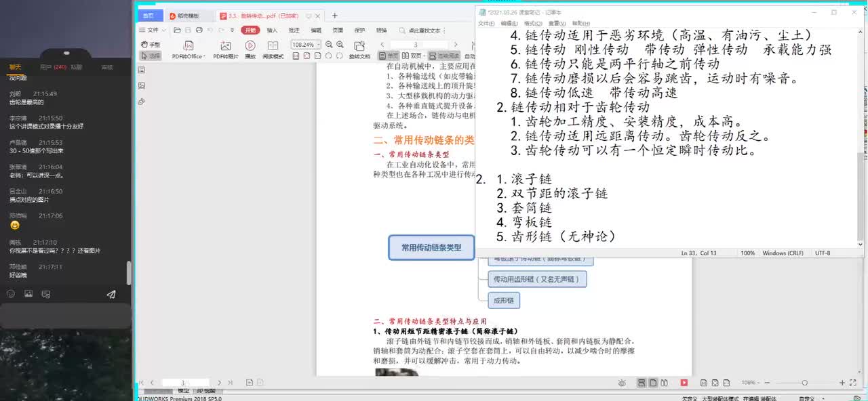Image resolution: width=868 pixels, height=401 pixels.
Task: Click the open folder icon in quick toolbar
Action: 177,30
